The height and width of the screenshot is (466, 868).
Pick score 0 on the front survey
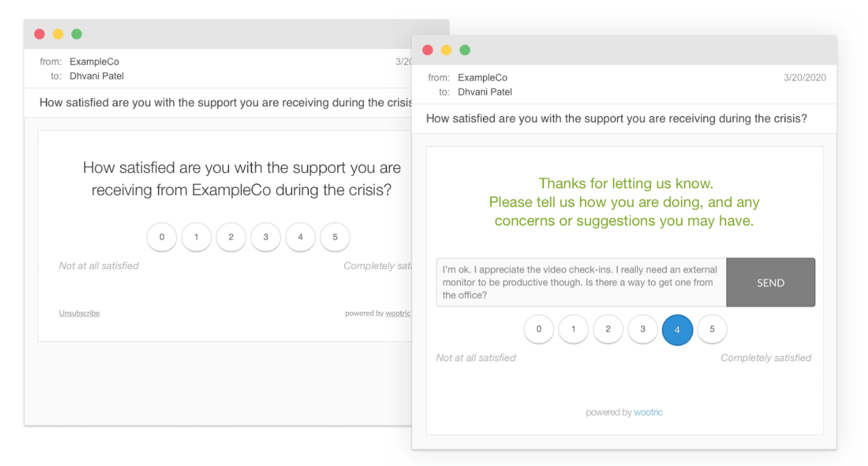(539, 330)
